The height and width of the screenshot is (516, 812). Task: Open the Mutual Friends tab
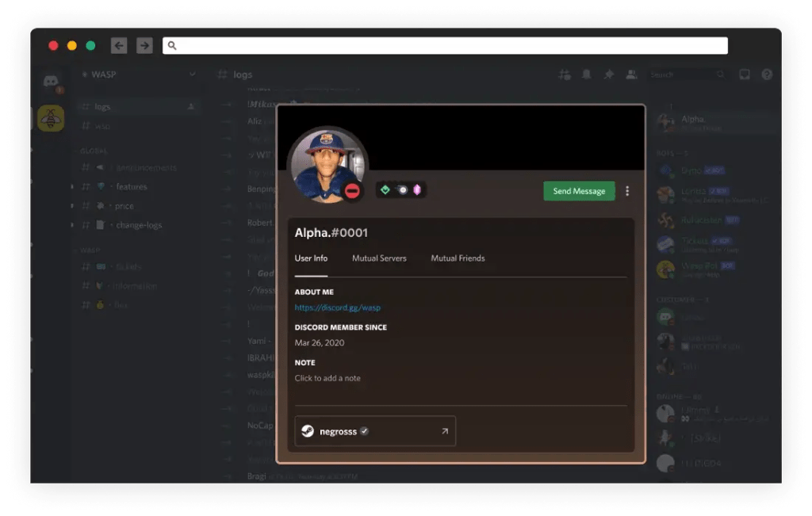[457, 258]
